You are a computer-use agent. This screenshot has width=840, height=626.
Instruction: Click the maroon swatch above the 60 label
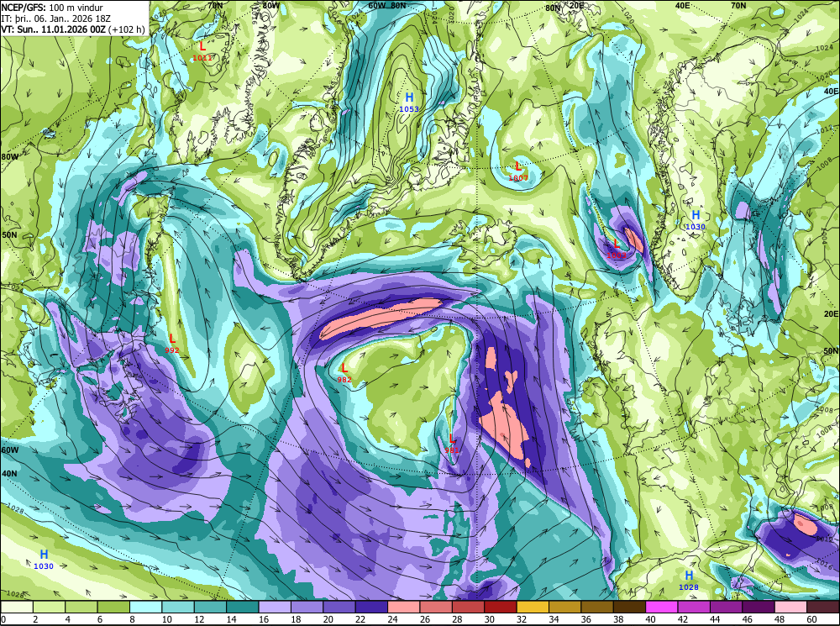tap(823, 607)
